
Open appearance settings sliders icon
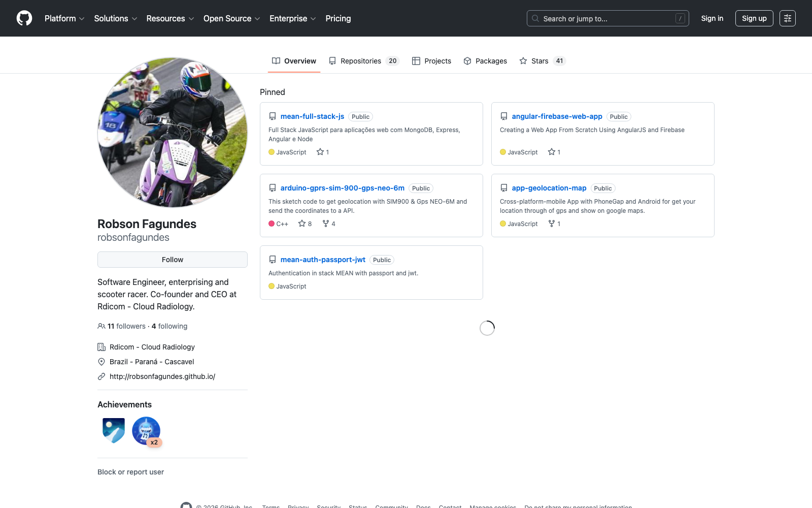(788, 18)
